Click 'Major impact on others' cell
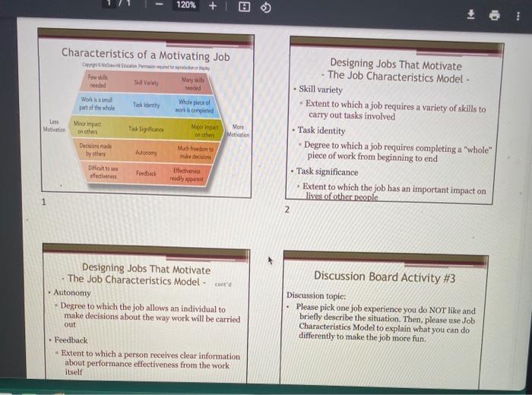Viewport: 532px width, 395px height. point(204,131)
